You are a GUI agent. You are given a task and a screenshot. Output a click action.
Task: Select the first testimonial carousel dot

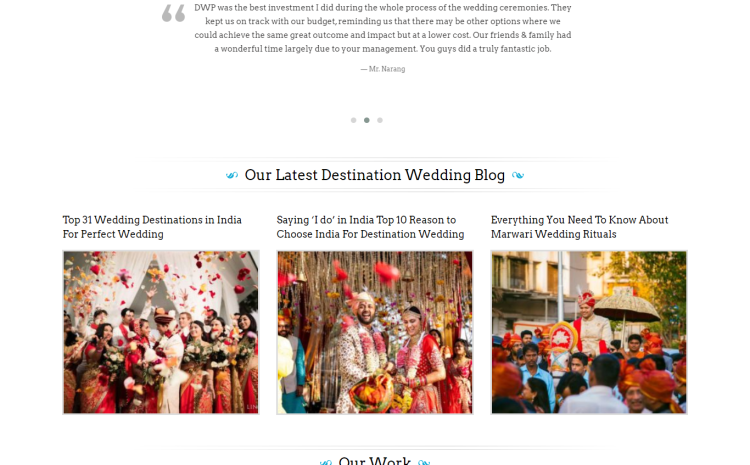pyautogui.click(x=353, y=120)
